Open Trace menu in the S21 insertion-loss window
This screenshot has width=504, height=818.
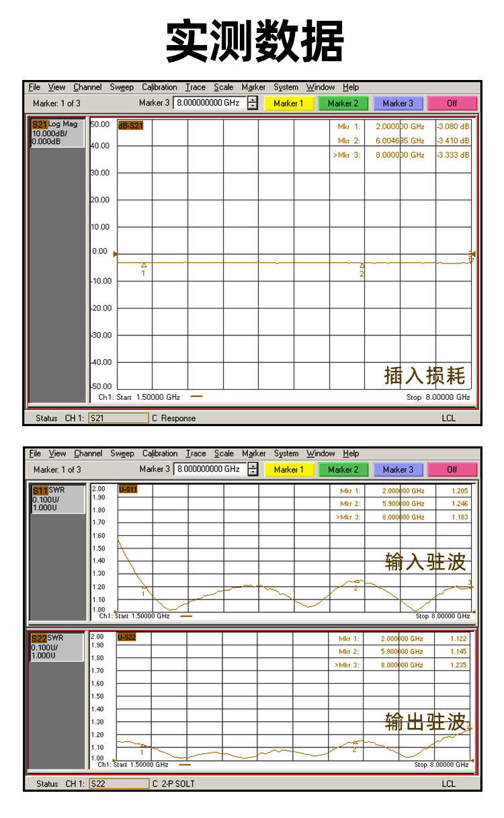[x=196, y=87]
